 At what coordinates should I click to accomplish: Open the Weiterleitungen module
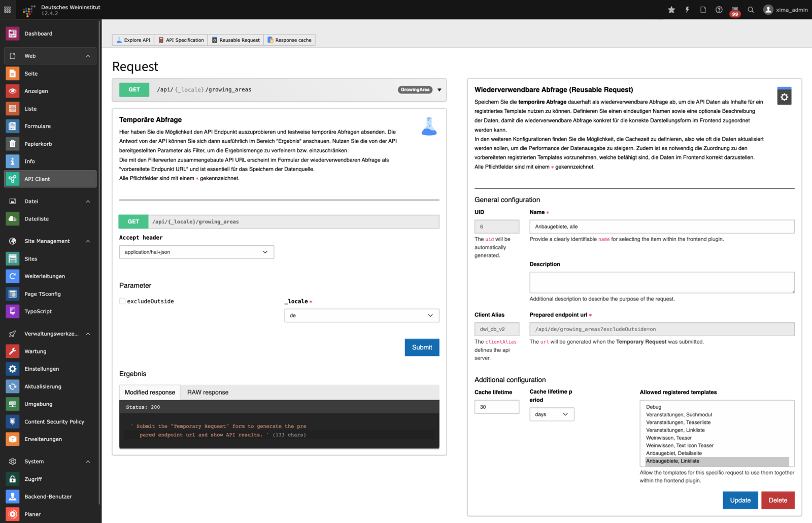coord(45,276)
